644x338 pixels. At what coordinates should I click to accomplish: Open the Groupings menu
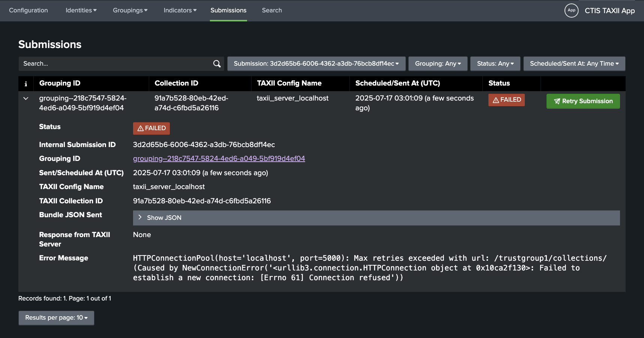(130, 11)
